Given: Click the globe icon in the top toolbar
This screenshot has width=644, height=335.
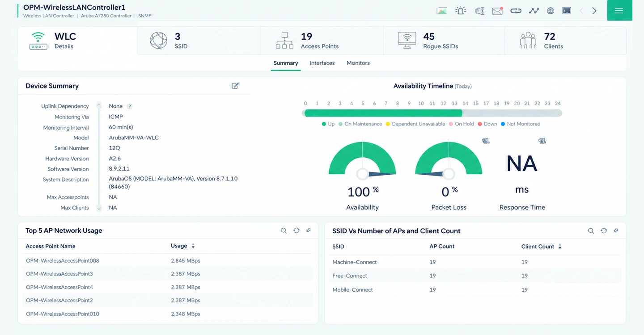Looking at the screenshot, I should tap(551, 11).
